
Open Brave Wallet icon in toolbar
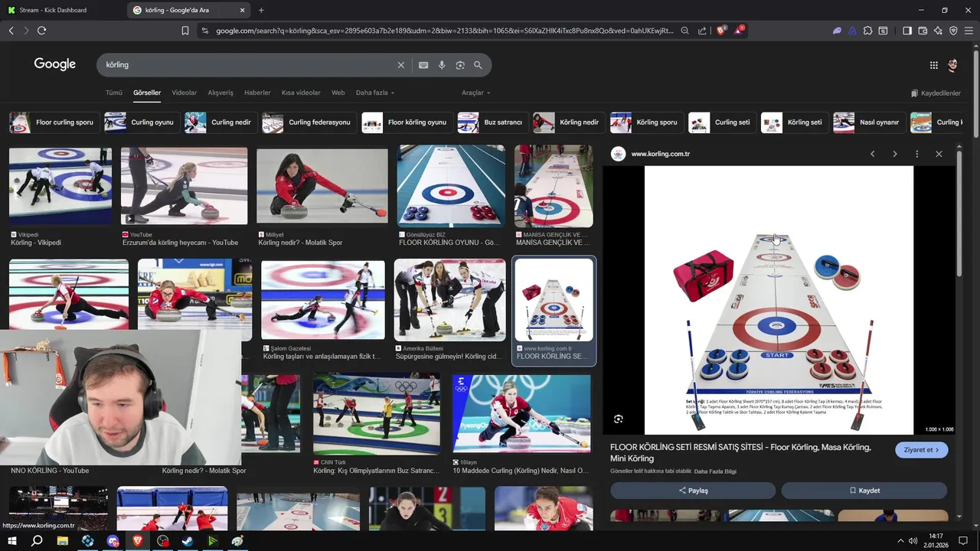point(923,31)
